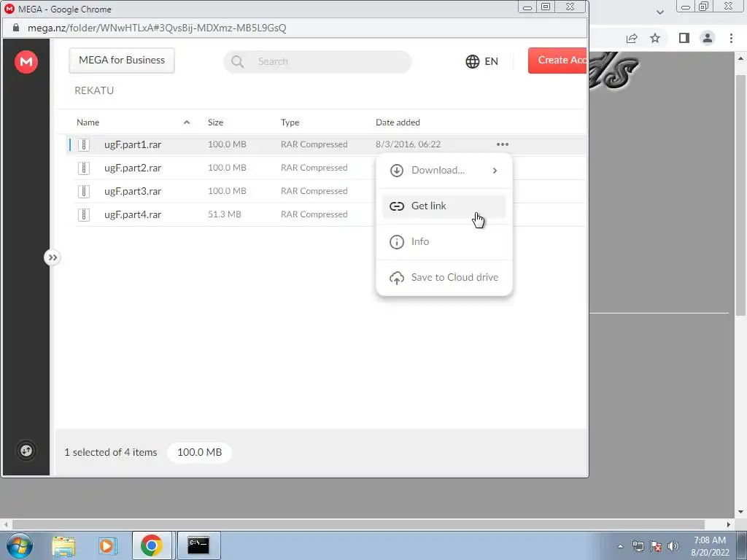Click the cloud upload icon

click(397, 278)
